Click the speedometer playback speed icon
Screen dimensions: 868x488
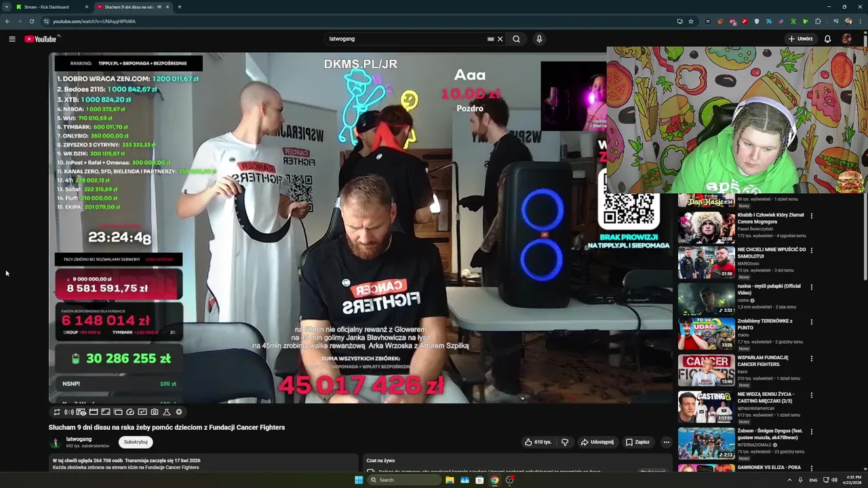[130, 412]
